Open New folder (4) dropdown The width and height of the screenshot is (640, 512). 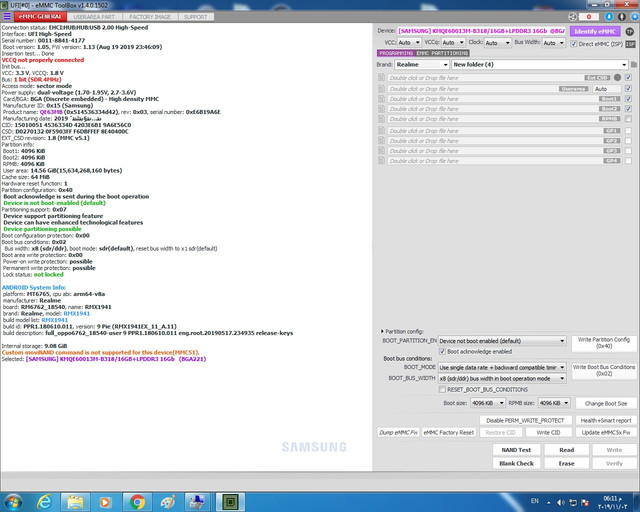point(540,65)
